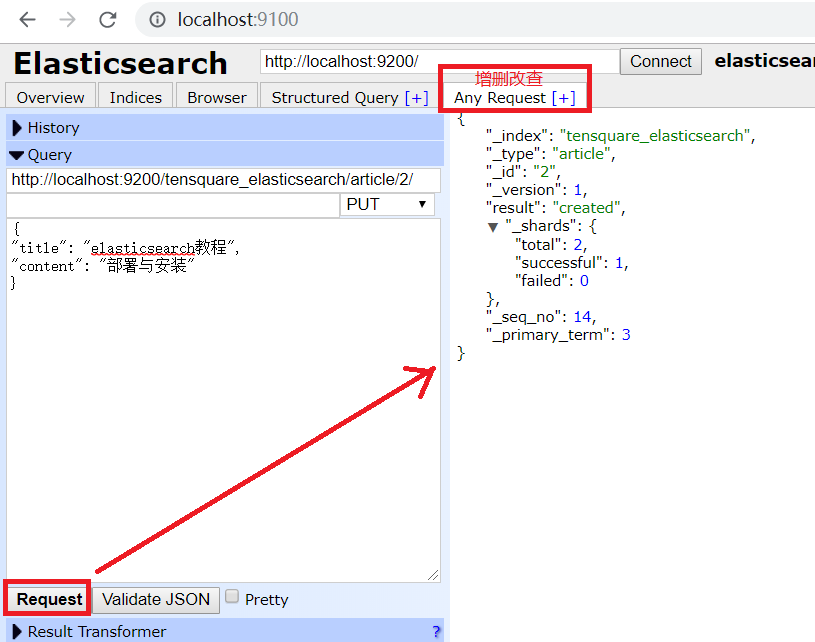Collapse the _shards node in response
This screenshot has height=642, width=815.
click(493, 227)
